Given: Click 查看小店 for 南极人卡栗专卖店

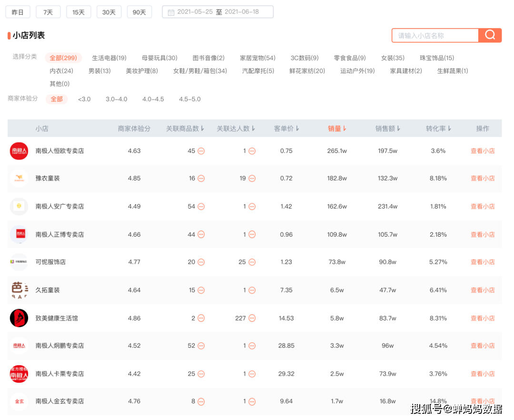Looking at the screenshot, I should (483, 374).
